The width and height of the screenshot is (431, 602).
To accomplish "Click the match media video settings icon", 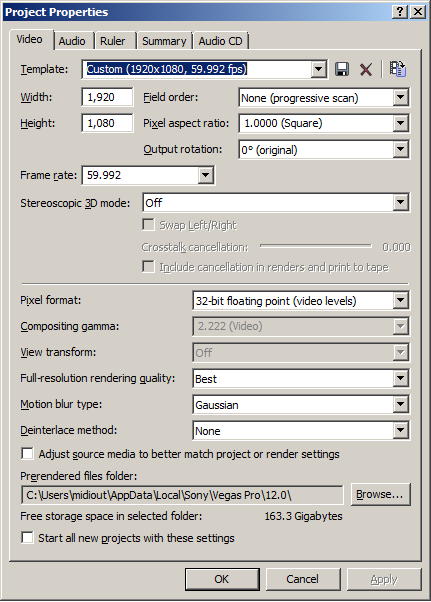I will click(x=398, y=69).
